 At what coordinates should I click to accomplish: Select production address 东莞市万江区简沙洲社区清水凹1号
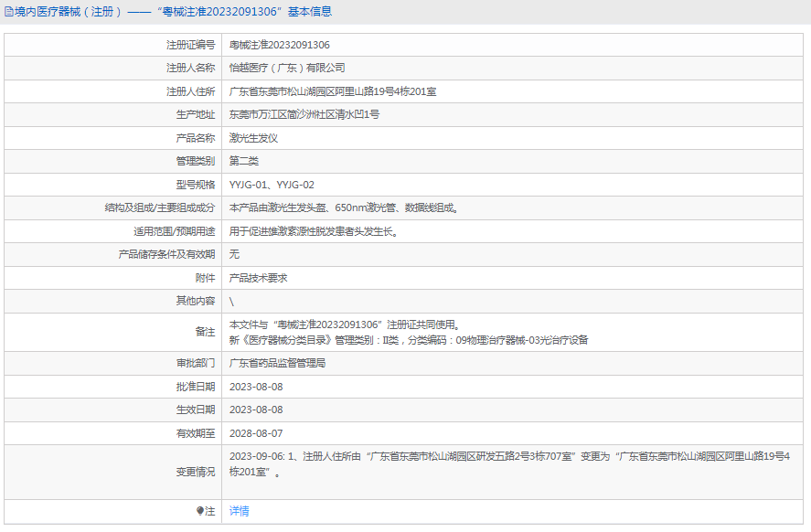[304, 115]
